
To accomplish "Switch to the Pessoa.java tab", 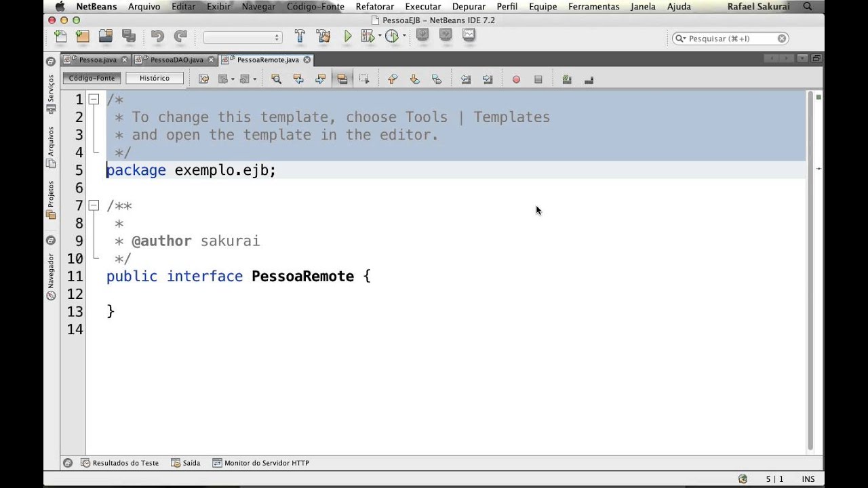I will pyautogui.click(x=98, y=60).
